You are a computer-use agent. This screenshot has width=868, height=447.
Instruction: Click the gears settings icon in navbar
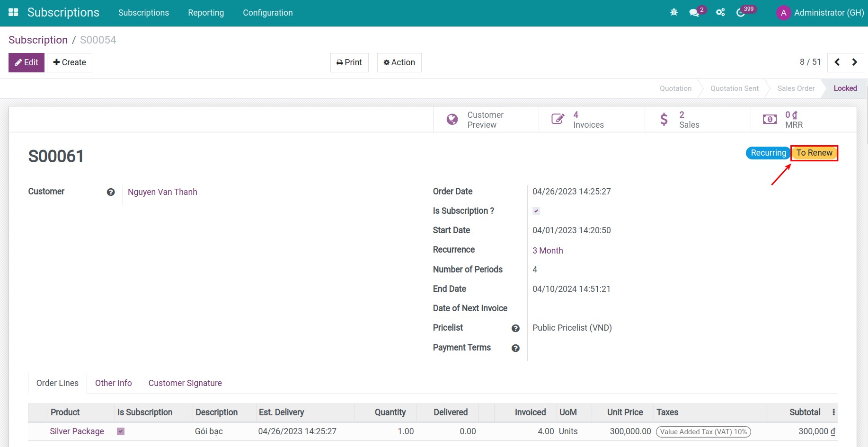720,13
